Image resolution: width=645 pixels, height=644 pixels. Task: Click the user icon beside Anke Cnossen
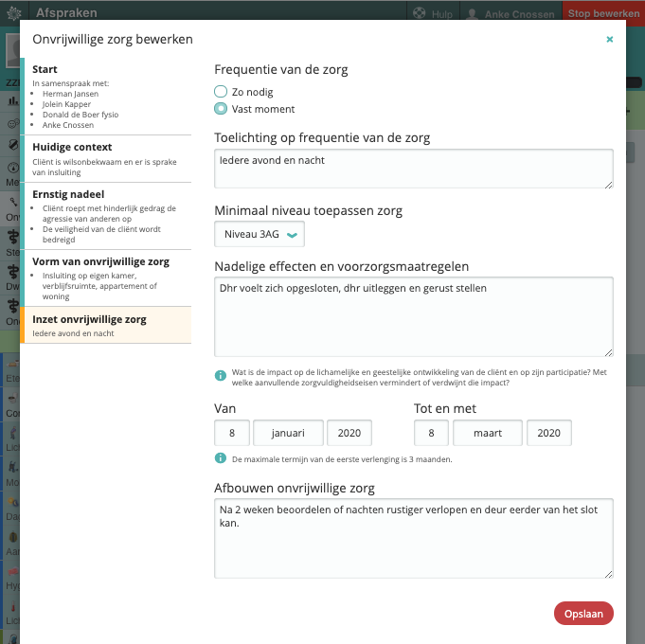pos(472,13)
